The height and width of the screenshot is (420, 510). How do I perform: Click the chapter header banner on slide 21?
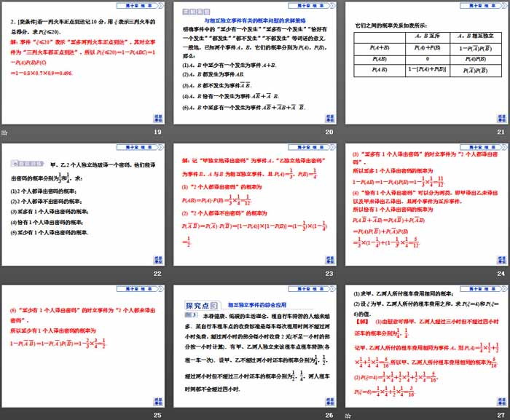[x=484, y=6]
